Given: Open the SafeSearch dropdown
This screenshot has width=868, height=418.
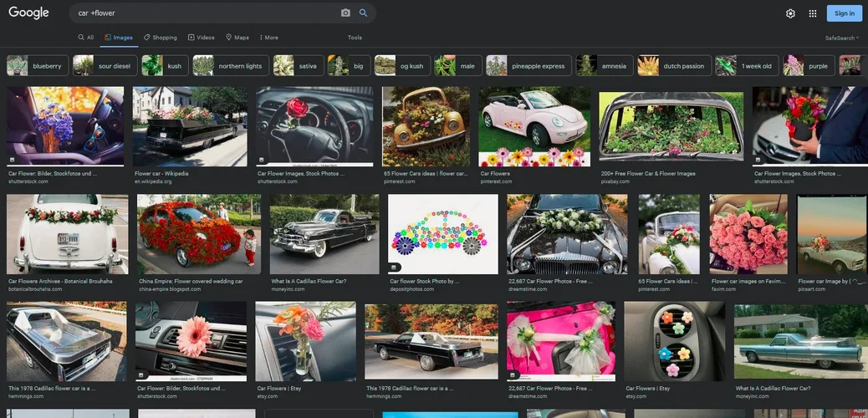Looking at the screenshot, I should click(842, 38).
